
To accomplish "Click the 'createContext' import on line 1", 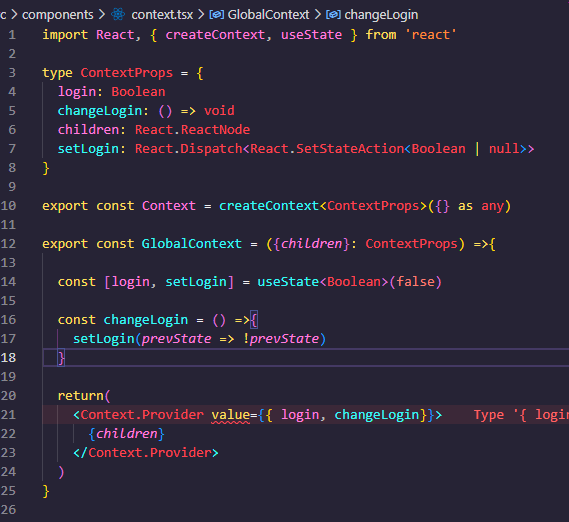I will pos(215,35).
